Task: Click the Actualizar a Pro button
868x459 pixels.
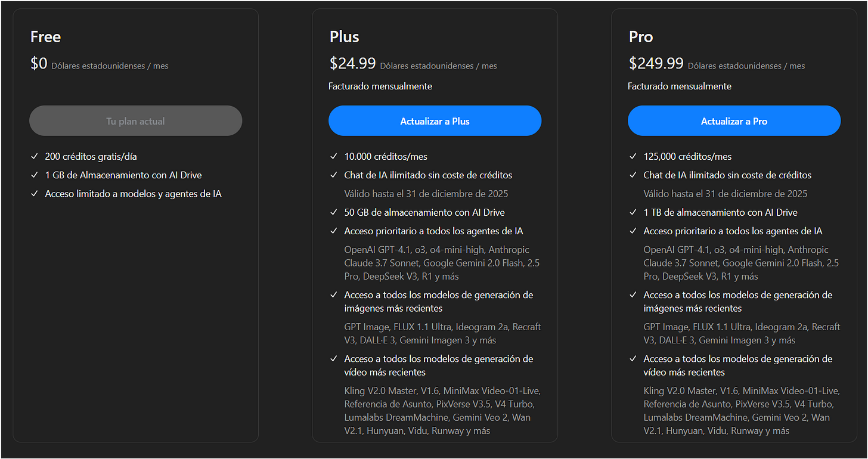Action: tap(734, 121)
